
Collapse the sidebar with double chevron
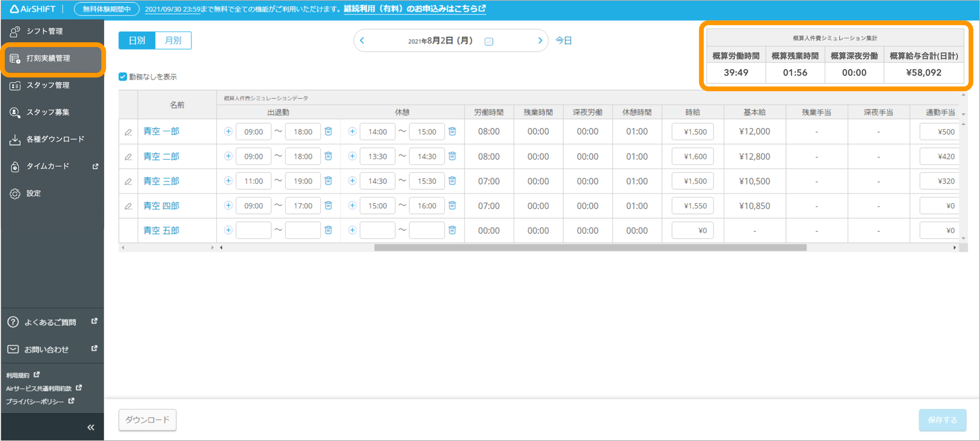click(x=91, y=428)
